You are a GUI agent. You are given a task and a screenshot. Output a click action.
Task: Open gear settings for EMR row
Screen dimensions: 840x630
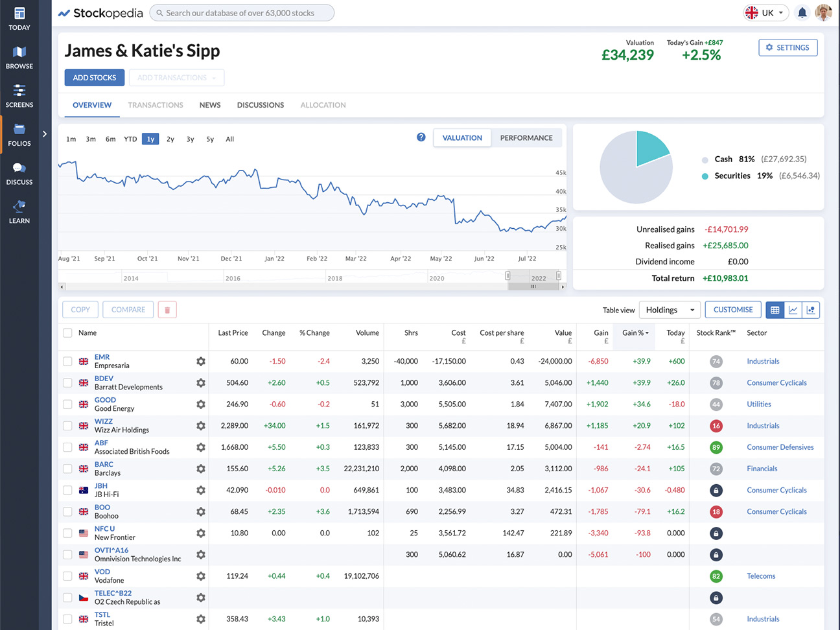[201, 362]
